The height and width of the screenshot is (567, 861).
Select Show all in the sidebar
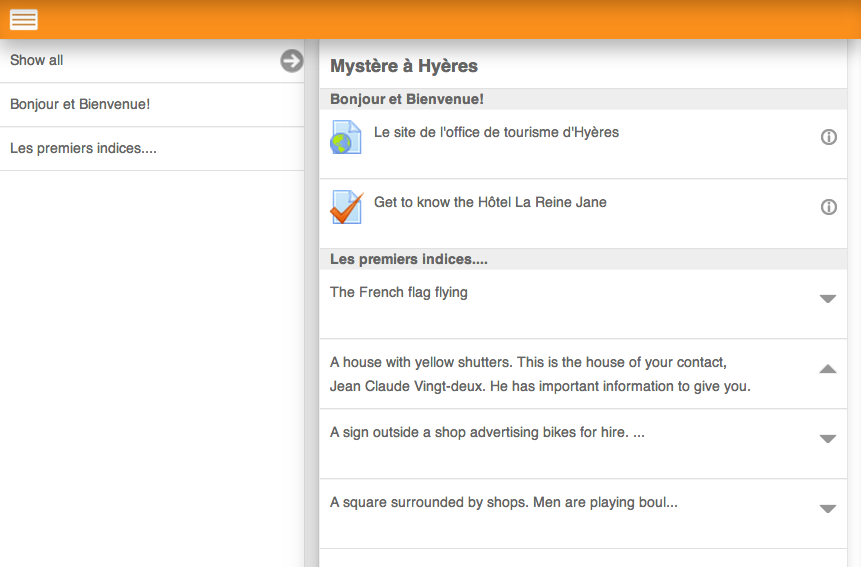tap(152, 61)
